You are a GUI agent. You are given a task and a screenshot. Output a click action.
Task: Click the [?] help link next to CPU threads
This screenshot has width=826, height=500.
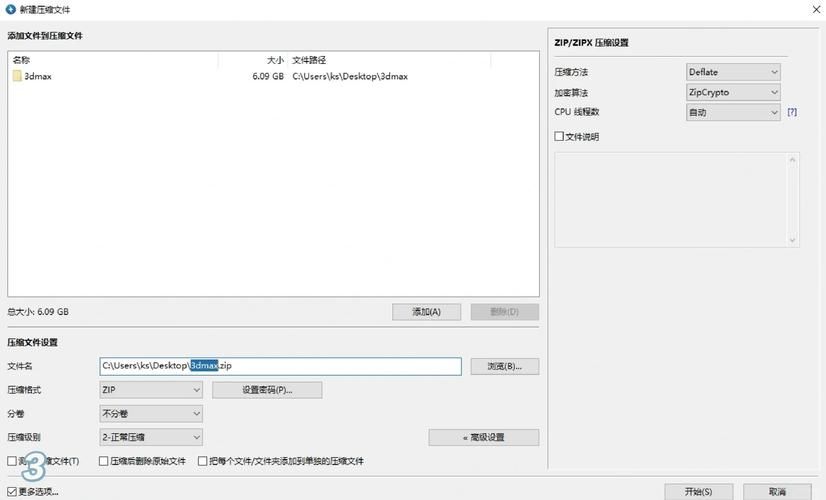[792, 112]
